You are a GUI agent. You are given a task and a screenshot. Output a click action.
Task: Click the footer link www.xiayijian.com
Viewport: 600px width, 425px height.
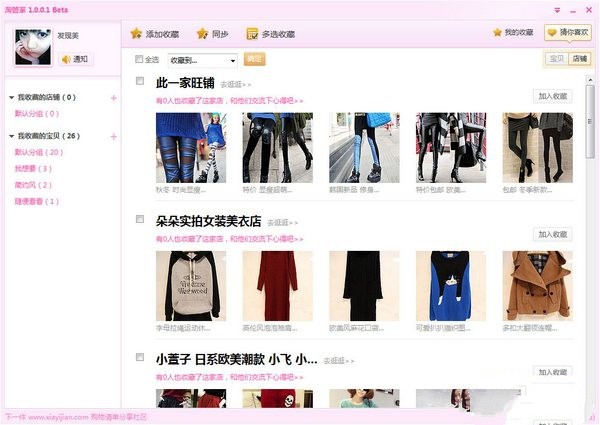click(58, 417)
